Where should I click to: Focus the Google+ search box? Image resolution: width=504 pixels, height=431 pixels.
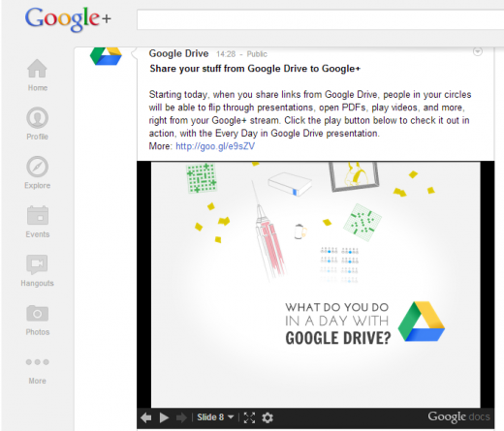pos(320,19)
